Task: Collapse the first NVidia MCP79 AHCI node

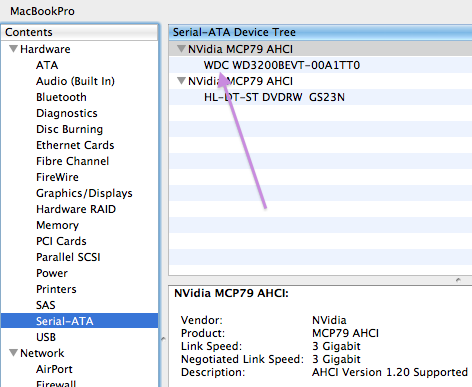Action: pyautogui.click(x=181, y=49)
